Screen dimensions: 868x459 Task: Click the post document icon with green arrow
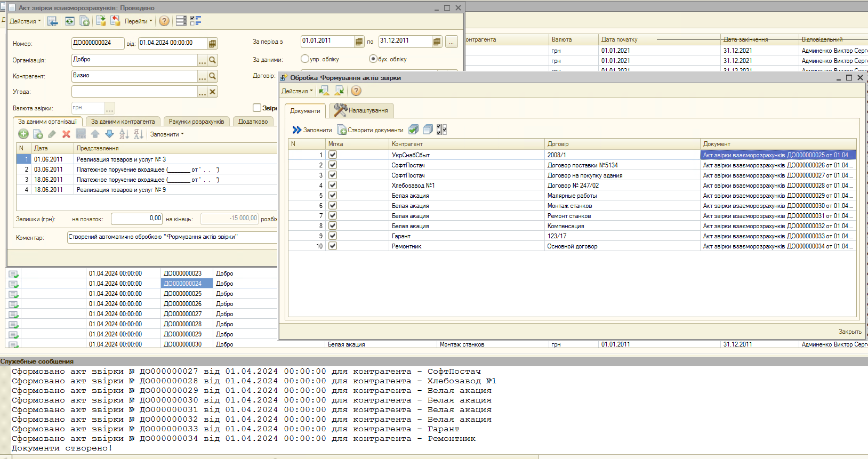point(101,21)
